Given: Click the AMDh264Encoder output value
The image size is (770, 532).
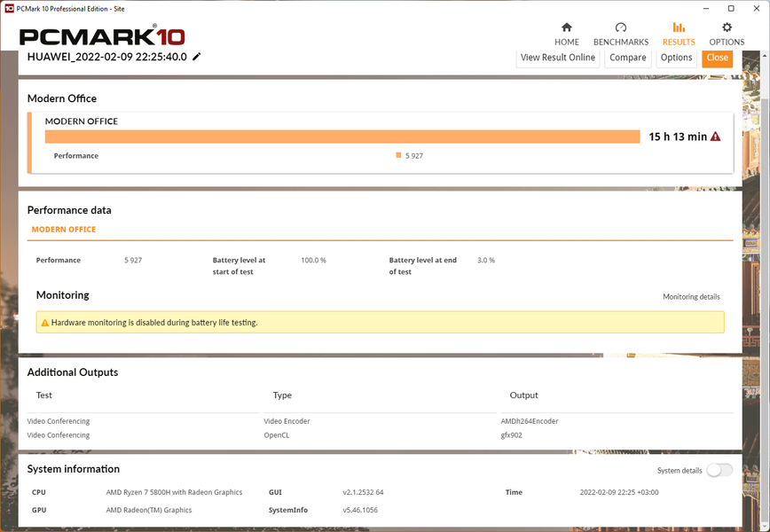Looking at the screenshot, I should coord(530,421).
